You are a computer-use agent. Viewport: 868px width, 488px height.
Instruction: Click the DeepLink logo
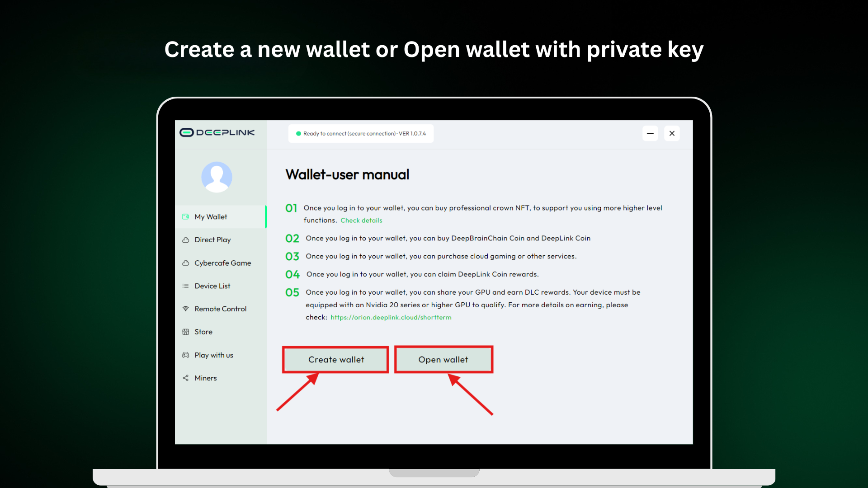[217, 132]
